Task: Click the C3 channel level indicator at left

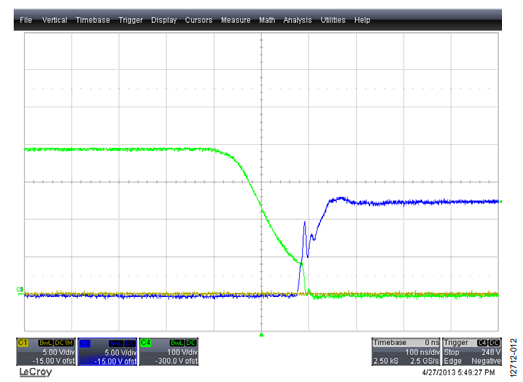Action: click(x=20, y=289)
